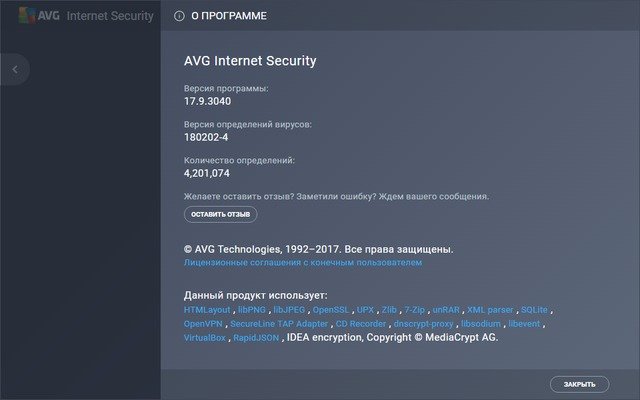Click the Zlib link
Viewport: 640px width, 400px height.
pyautogui.click(x=391, y=310)
